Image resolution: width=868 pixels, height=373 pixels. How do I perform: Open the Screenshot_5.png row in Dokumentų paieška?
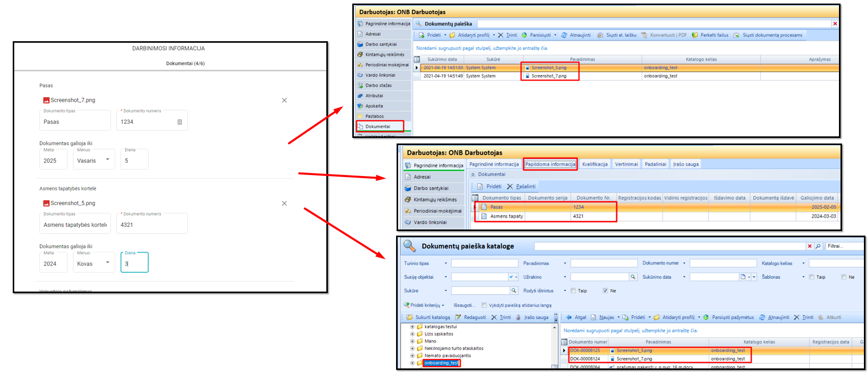pyautogui.click(x=549, y=68)
